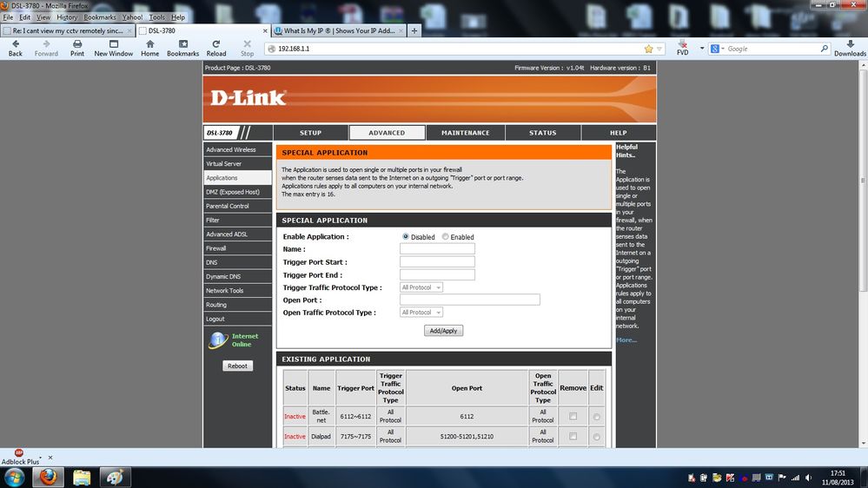Open the search engine selector dropdown
868x488 pixels.
[x=717, y=49]
